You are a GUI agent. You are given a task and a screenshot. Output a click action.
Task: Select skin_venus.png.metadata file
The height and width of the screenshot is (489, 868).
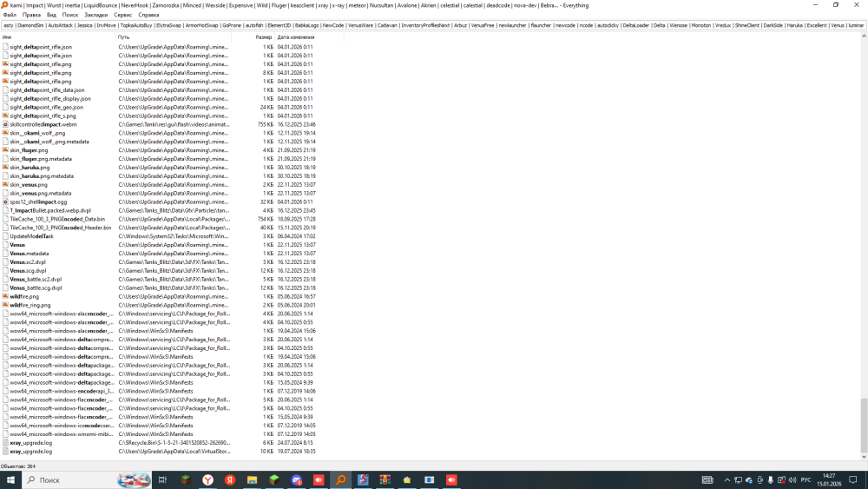click(41, 194)
